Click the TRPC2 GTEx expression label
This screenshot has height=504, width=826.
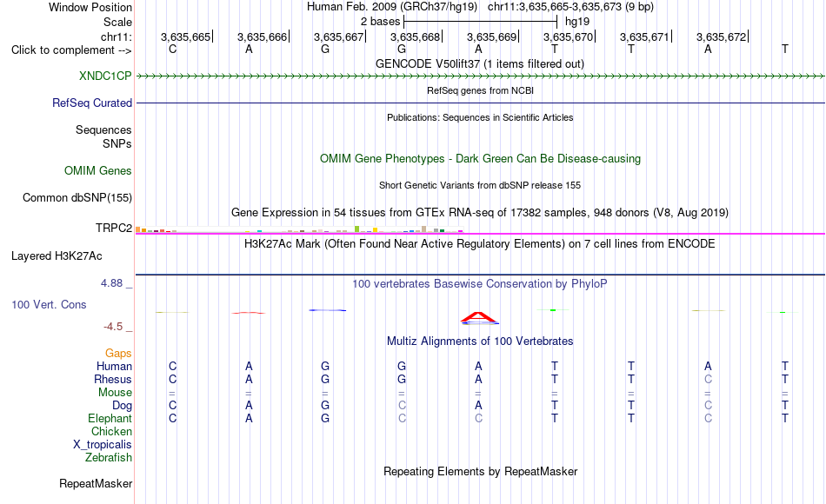(113, 228)
